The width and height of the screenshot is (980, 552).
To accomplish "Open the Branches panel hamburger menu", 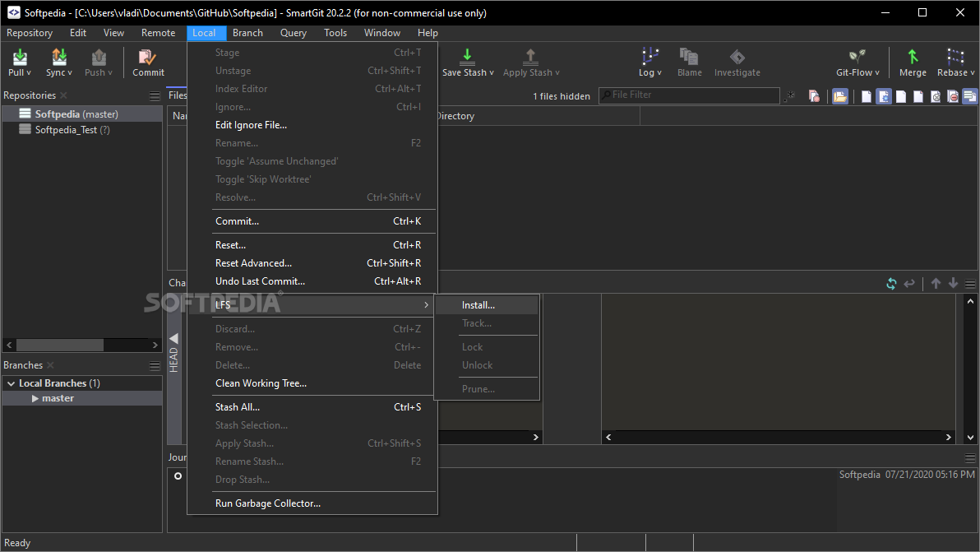I will (x=155, y=366).
